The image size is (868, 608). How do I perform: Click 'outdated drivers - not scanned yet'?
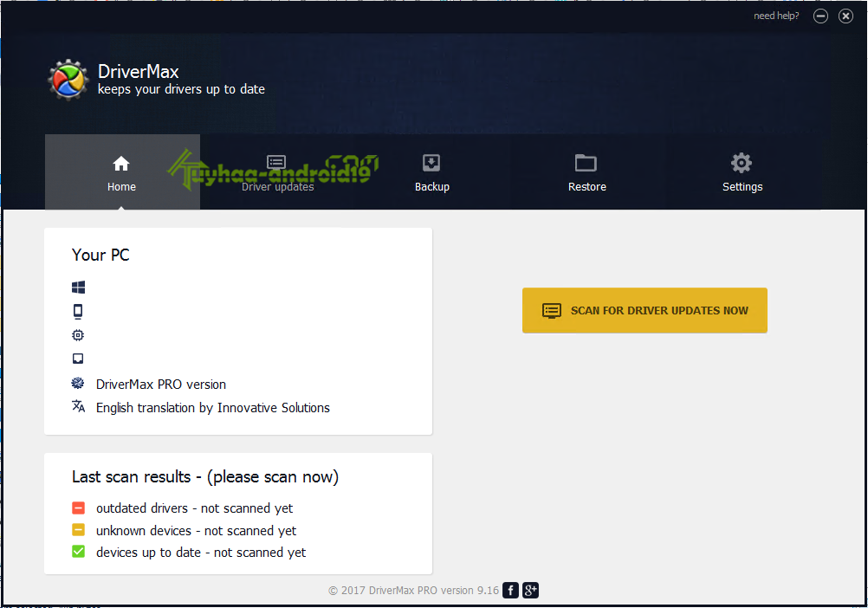194,508
